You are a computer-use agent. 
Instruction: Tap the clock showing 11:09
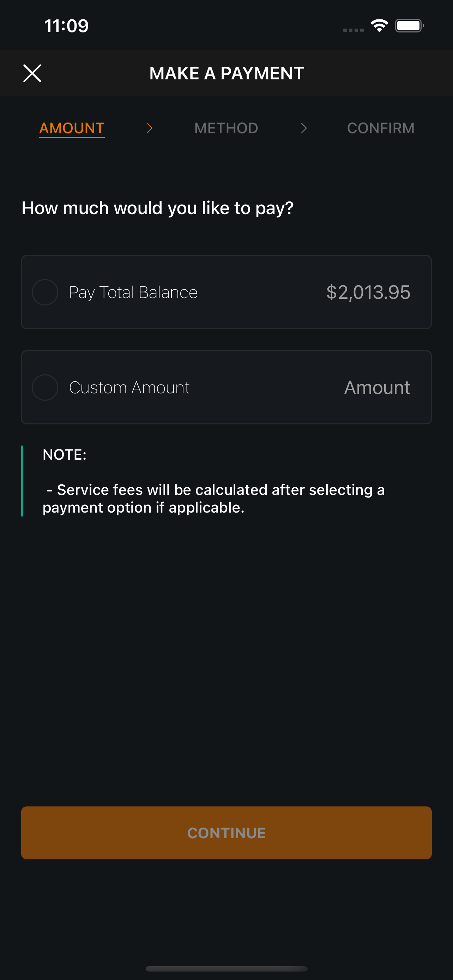(x=66, y=26)
